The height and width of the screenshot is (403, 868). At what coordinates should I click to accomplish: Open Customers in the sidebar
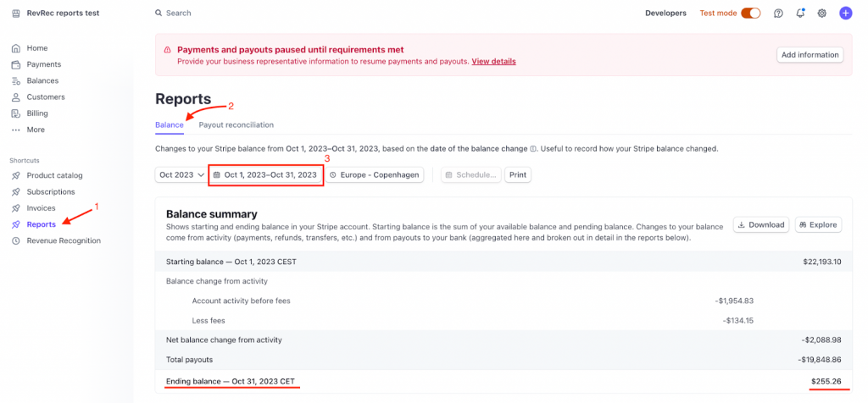[45, 97]
